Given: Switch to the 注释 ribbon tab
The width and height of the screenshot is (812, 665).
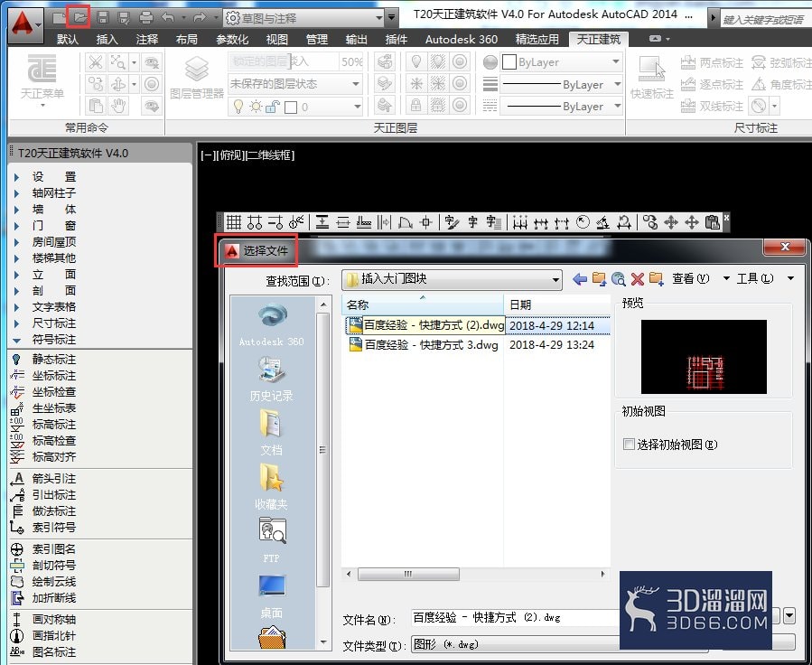Looking at the screenshot, I should pyautogui.click(x=147, y=40).
